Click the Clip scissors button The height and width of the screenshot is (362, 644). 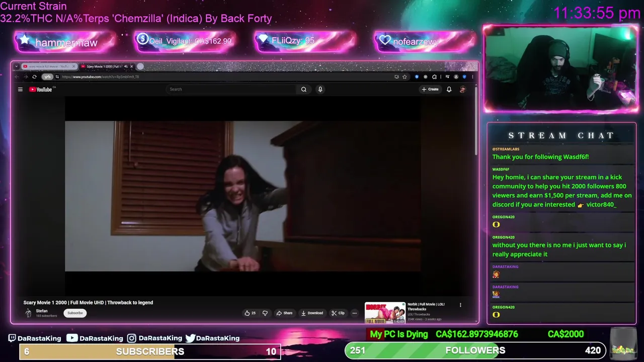click(x=338, y=313)
